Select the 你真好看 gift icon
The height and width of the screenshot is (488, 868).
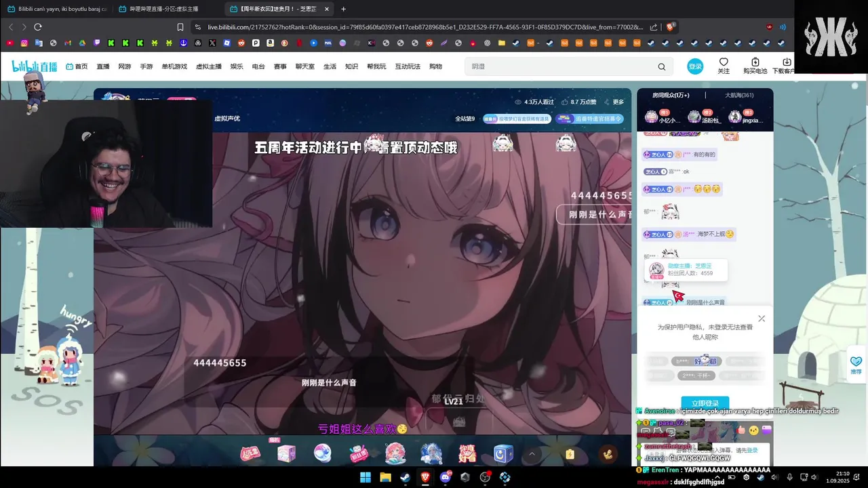(x=468, y=453)
